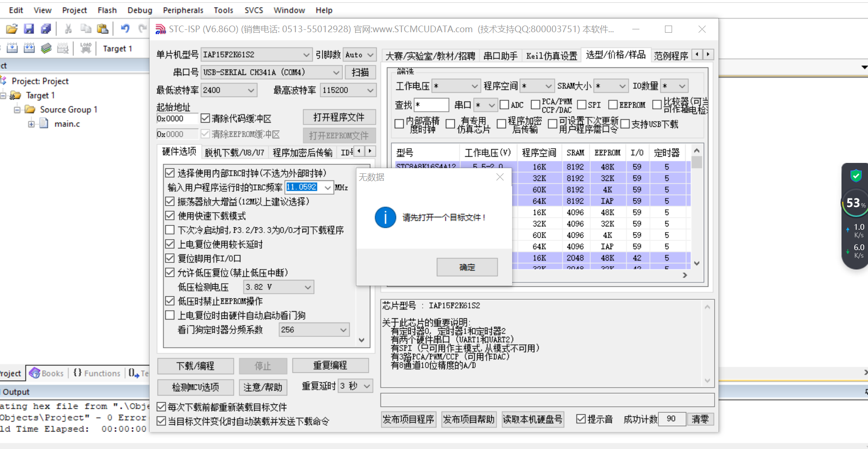
Task: Click the Batch build layers icon in Keil
Action: point(46,48)
